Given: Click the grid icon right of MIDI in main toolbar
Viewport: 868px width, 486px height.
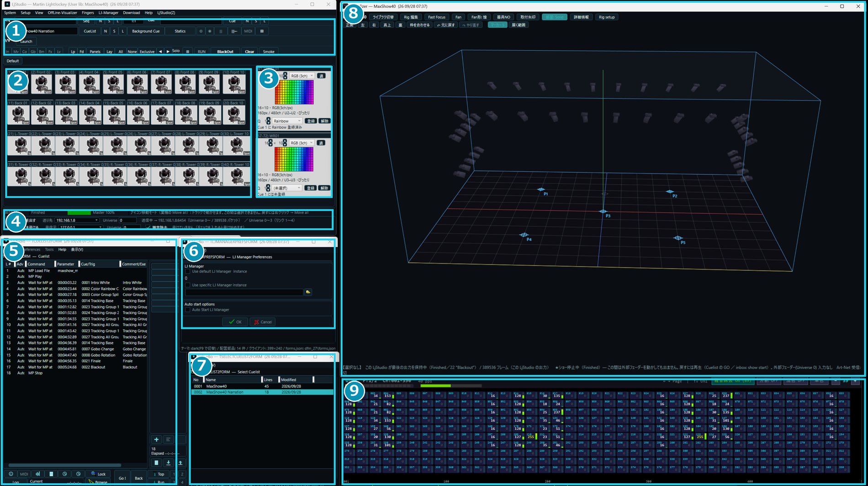Looking at the screenshot, I should click(x=262, y=31).
